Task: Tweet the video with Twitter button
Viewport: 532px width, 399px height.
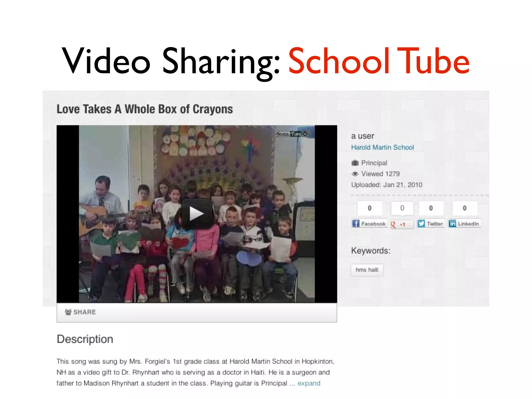Action: (x=431, y=224)
